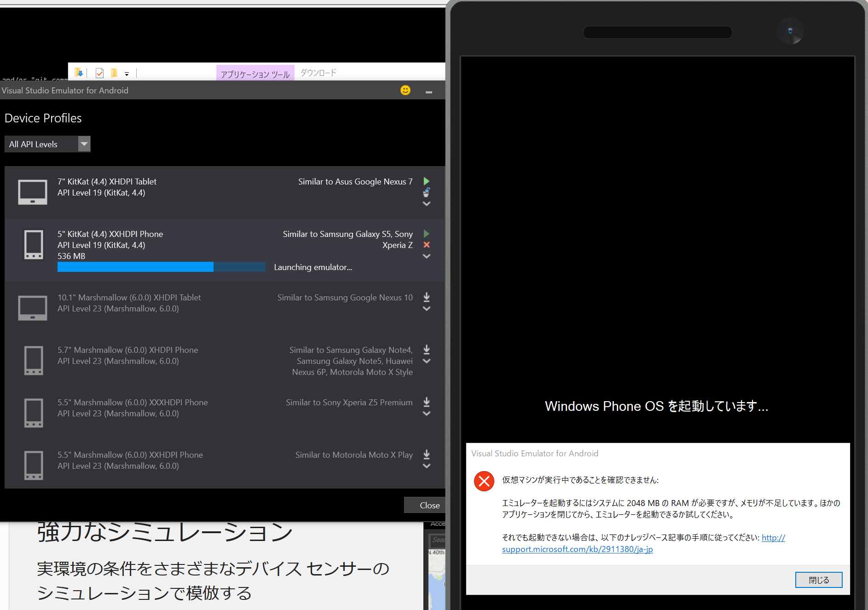
Task: Click the play icon for the 5" KitKat Phone
Action: pyautogui.click(x=426, y=234)
